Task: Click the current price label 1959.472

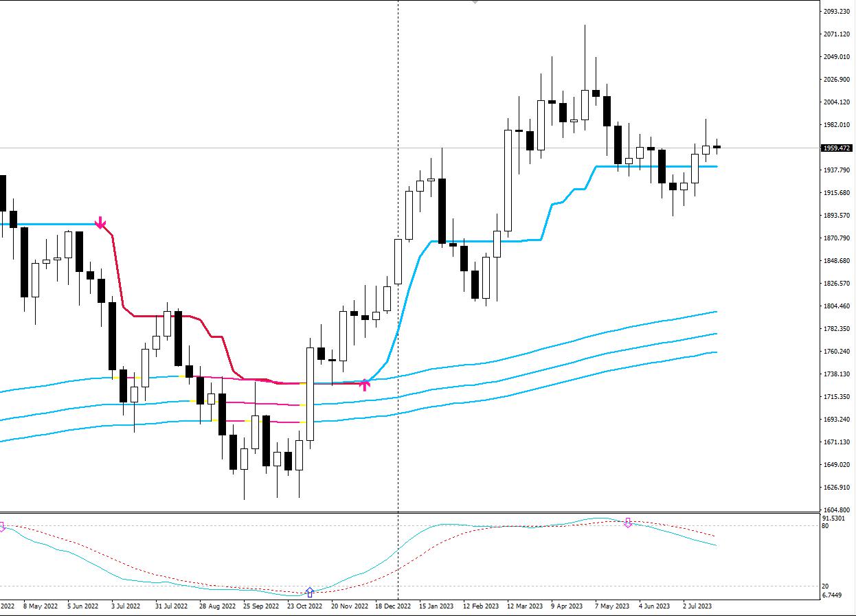Action: point(836,148)
